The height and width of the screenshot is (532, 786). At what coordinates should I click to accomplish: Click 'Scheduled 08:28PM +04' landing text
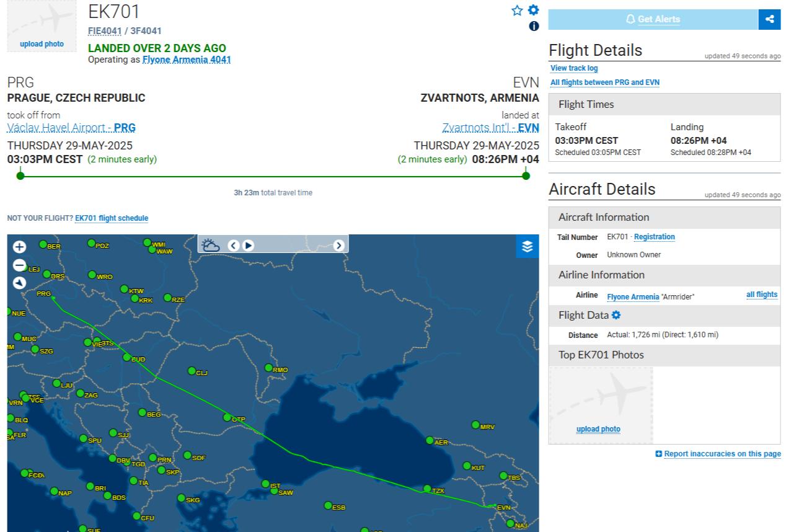click(711, 153)
